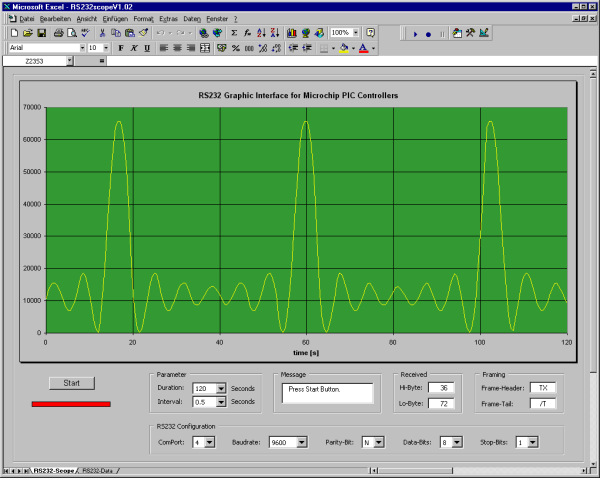Screen dimensions: 600x478
Task: Open the Einfügen menu
Action: (x=115, y=19)
